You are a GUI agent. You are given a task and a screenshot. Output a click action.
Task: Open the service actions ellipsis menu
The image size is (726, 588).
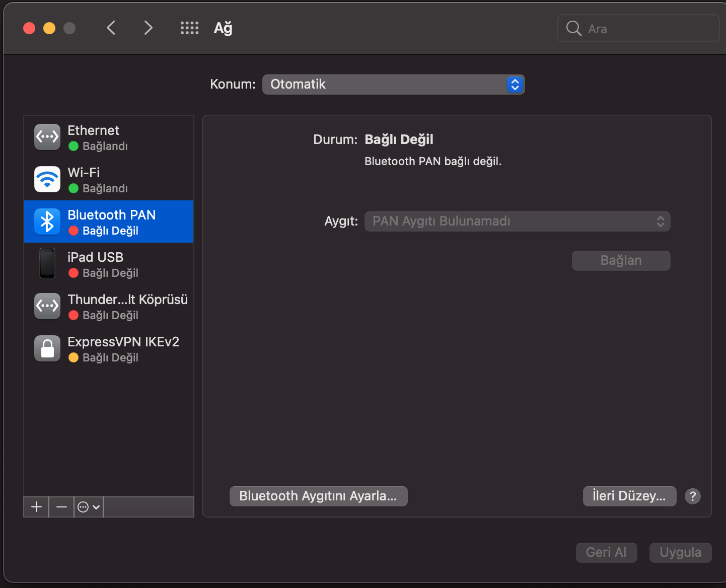pyautogui.click(x=89, y=507)
